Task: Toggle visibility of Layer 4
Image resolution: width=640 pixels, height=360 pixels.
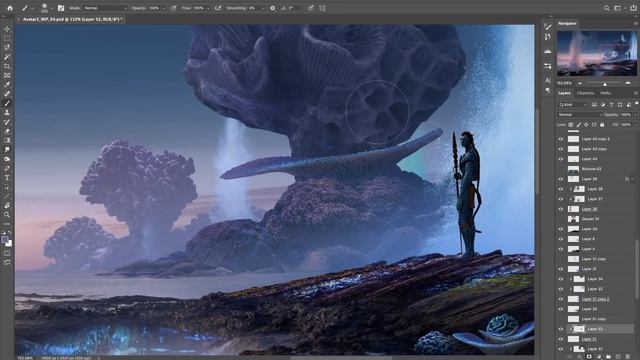Action: (x=561, y=249)
